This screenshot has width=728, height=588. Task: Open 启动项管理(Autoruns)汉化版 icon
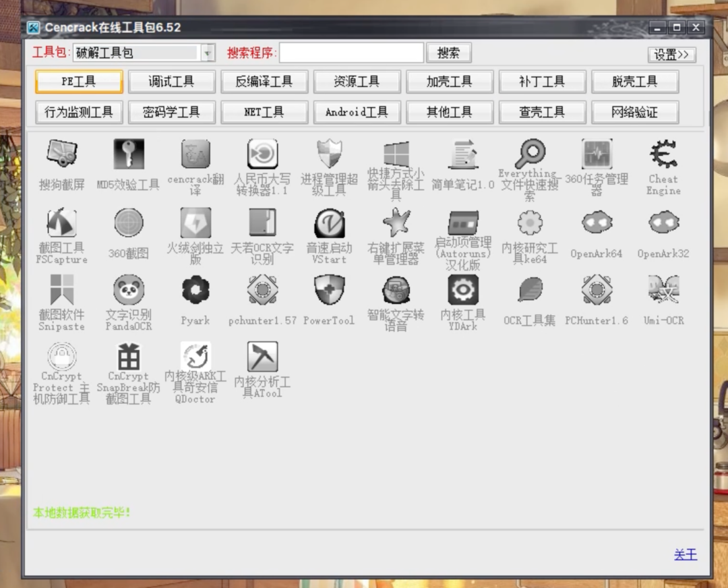463,223
